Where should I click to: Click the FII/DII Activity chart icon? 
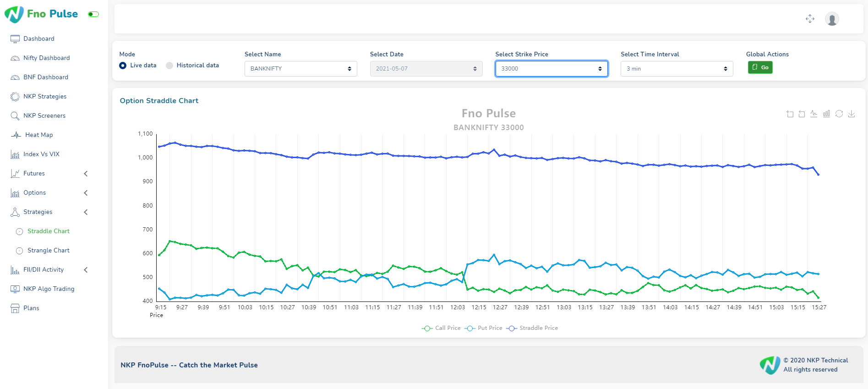[x=15, y=270]
